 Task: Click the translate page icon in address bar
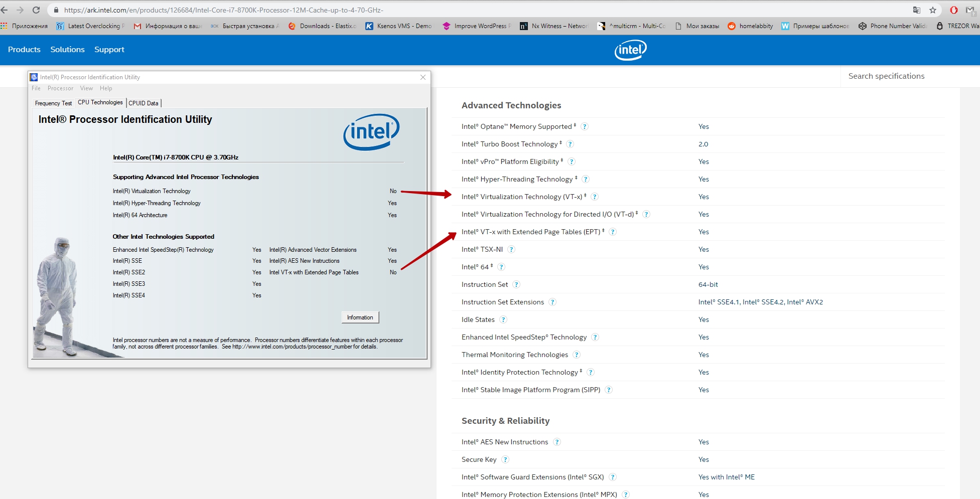(x=917, y=10)
